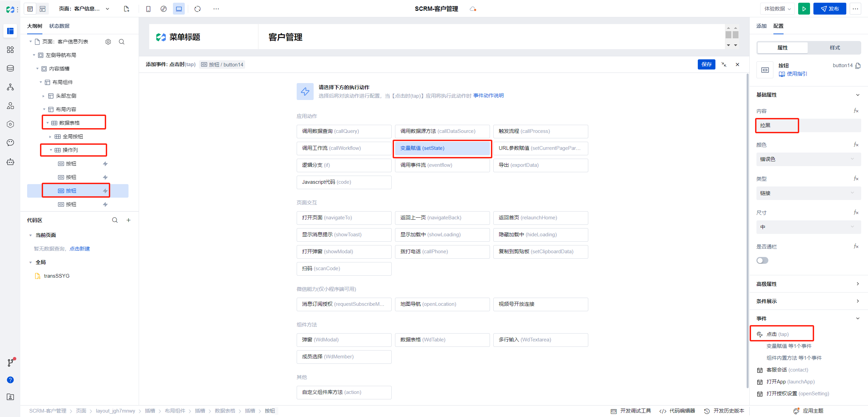Click the green preview play button
Viewport: 868px width, 417px height.
[x=804, y=9]
